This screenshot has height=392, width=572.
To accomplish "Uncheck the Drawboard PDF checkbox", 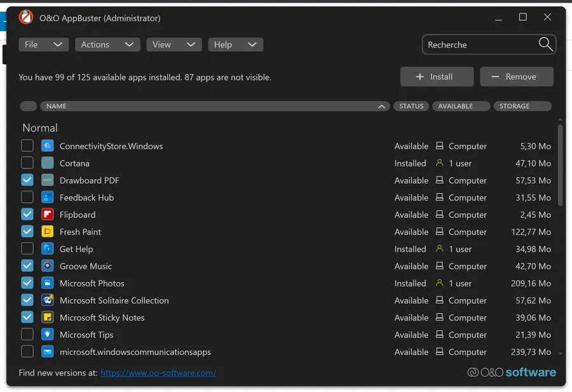I will coord(27,180).
